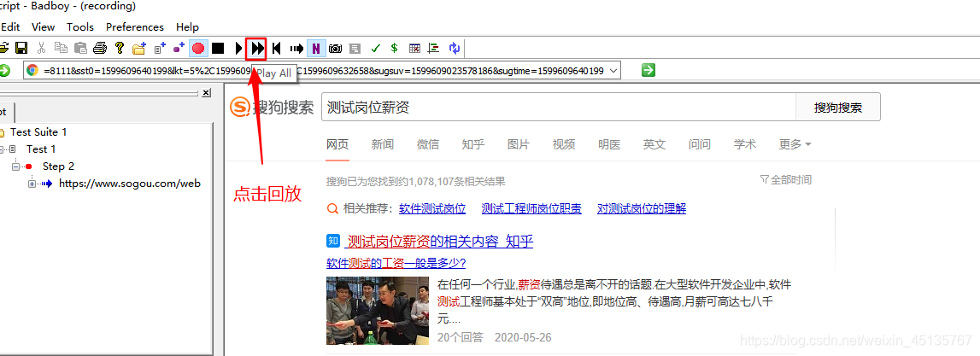Open the View menu
This screenshot has height=356, width=980.
click(43, 26)
